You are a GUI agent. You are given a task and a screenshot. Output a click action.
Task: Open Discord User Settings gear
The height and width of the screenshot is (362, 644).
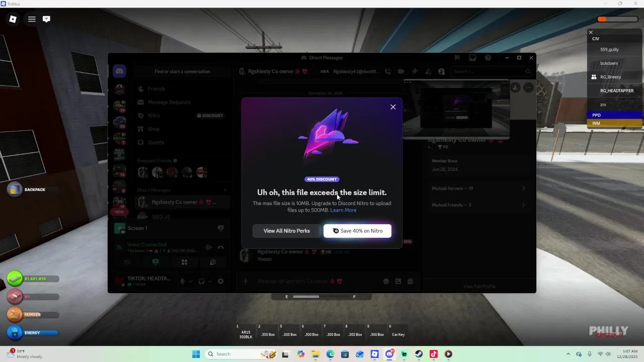(x=220, y=282)
